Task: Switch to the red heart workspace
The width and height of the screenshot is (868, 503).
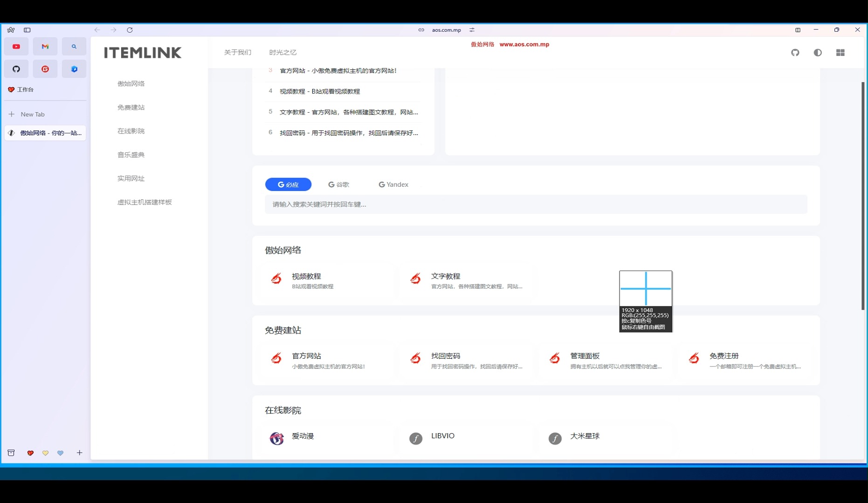Action: pyautogui.click(x=30, y=453)
